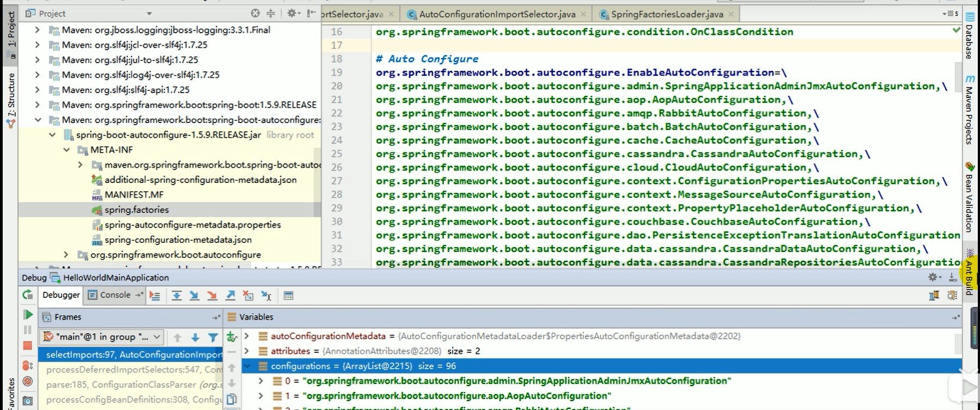Screen dimensions: 980x410
Task: Click the camera thread dump icon
Action: 27,401
